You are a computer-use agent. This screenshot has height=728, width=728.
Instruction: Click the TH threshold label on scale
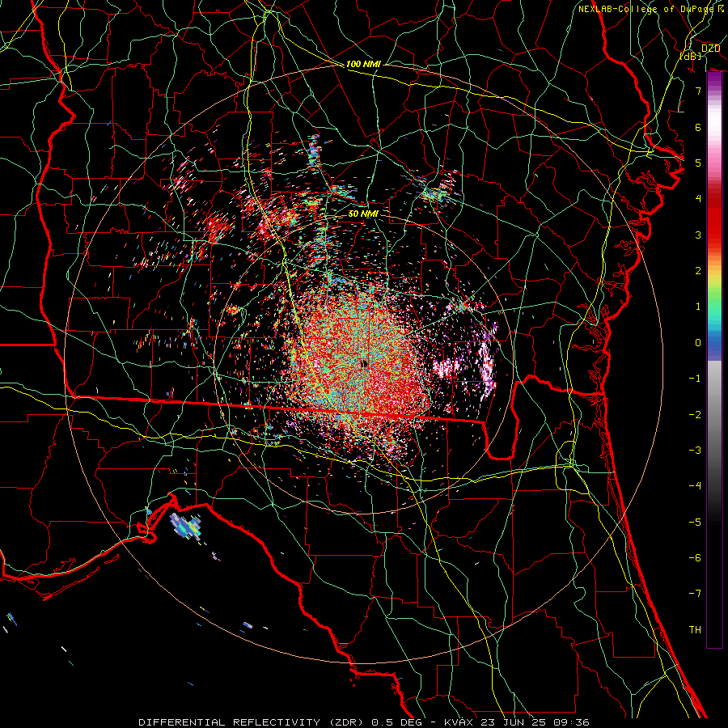[x=695, y=630]
